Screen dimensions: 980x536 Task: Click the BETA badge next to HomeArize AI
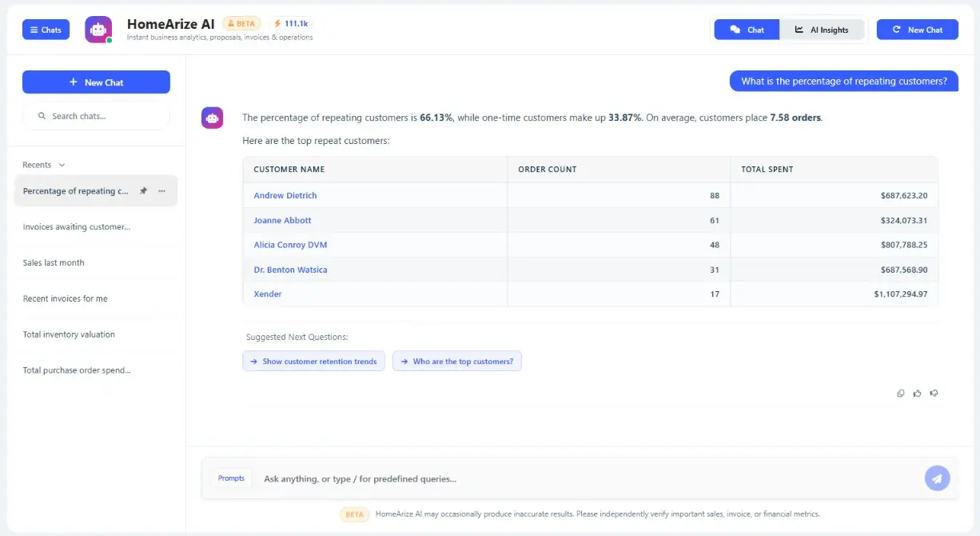[x=241, y=24]
